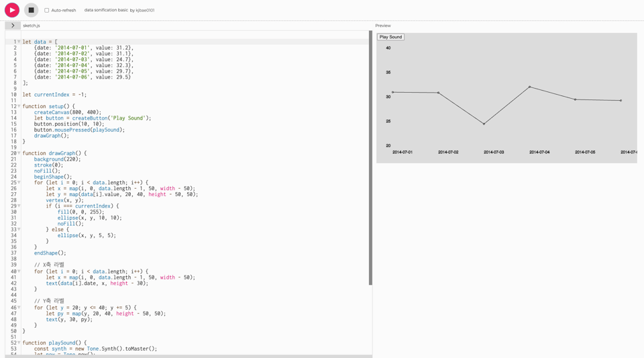The height and width of the screenshot is (358, 644).
Task: Expand the file sidebar with chevron arrow
Action: coord(13,26)
